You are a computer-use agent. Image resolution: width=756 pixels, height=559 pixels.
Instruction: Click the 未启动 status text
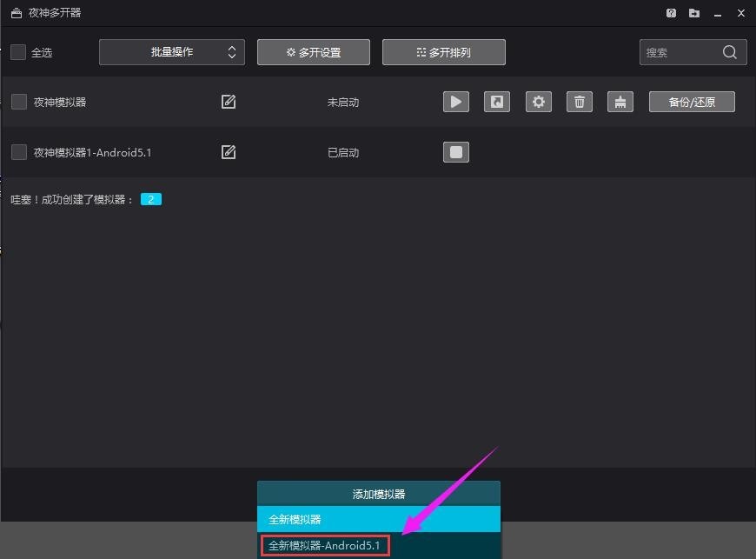point(342,103)
